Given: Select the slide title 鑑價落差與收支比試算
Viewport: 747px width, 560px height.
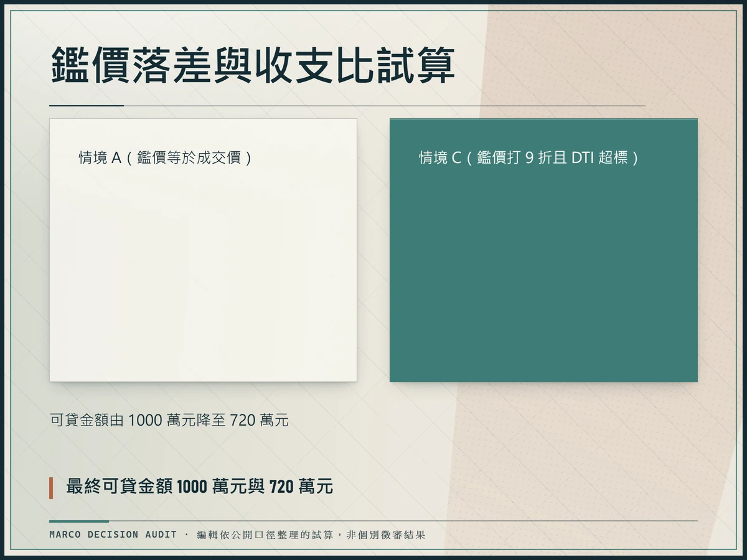Looking at the screenshot, I should click(x=252, y=65).
